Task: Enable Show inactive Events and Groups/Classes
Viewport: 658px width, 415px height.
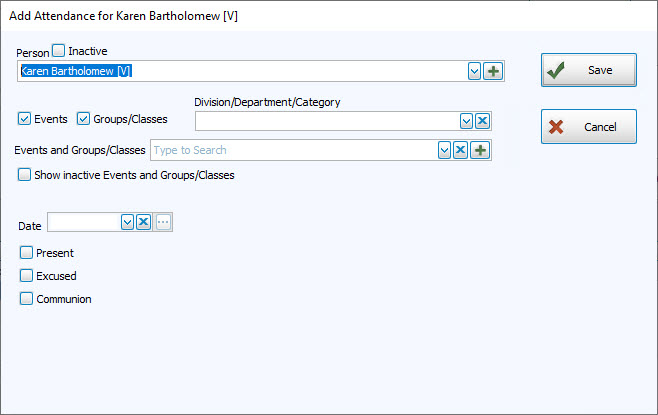Action: (25, 175)
